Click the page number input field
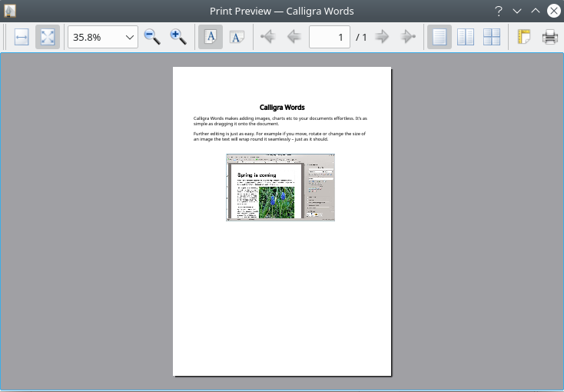The width and height of the screenshot is (564, 392). click(x=330, y=37)
